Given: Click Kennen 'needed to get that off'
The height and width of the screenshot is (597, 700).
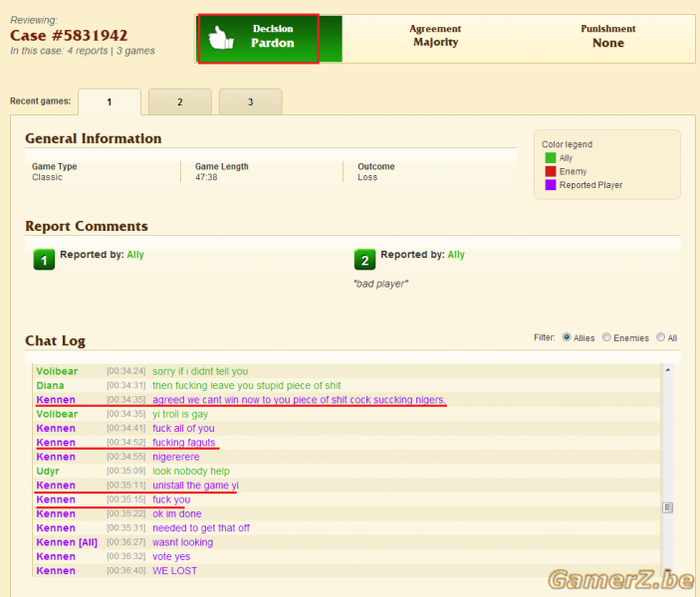Looking at the screenshot, I should pos(201,528).
